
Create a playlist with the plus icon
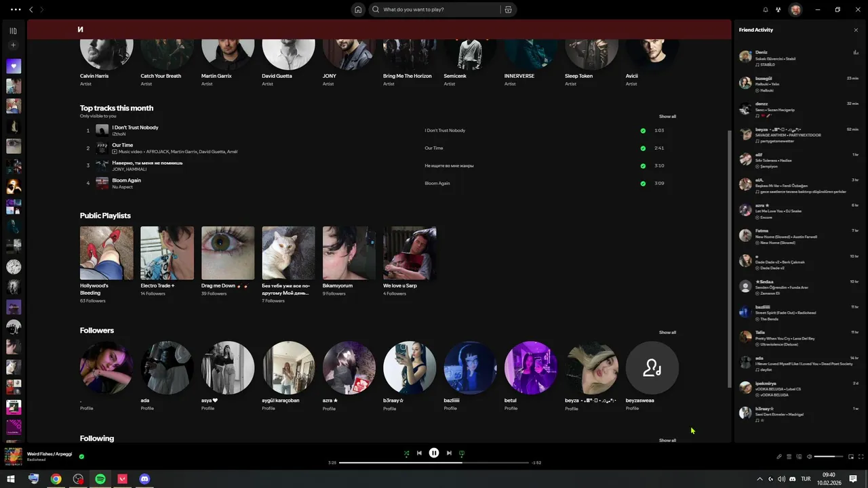[x=13, y=45]
